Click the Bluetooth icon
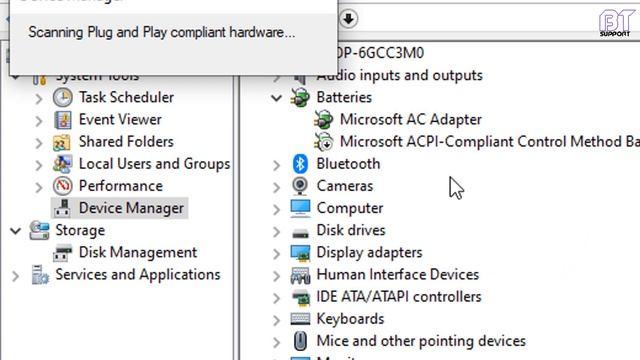 point(300,164)
